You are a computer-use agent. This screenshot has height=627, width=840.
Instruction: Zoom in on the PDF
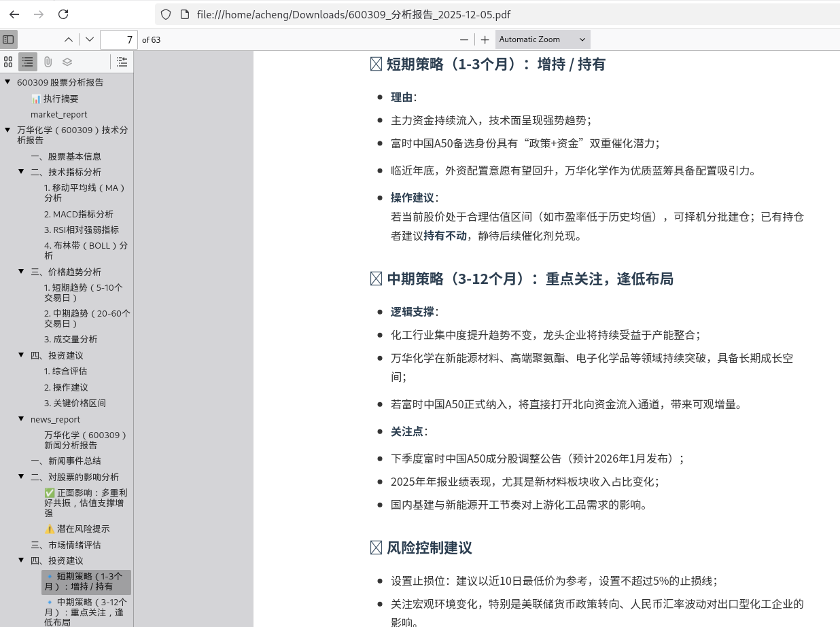coord(485,39)
